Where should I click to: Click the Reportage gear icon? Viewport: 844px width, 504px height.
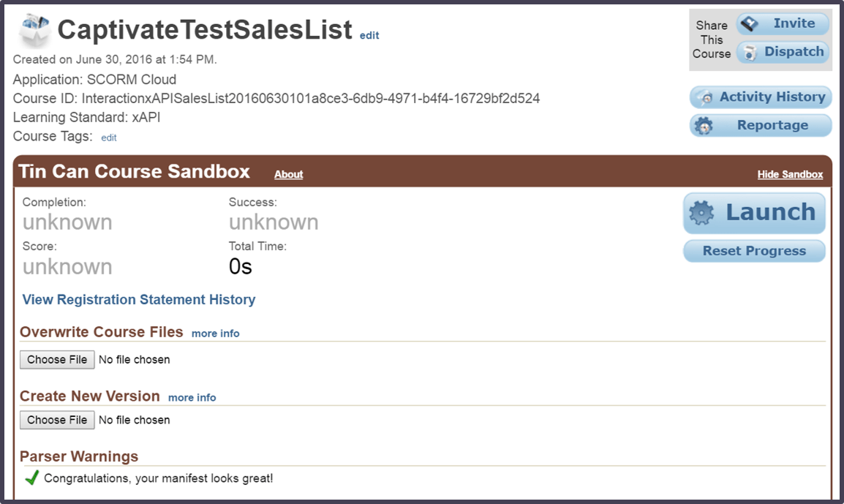(x=704, y=126)
